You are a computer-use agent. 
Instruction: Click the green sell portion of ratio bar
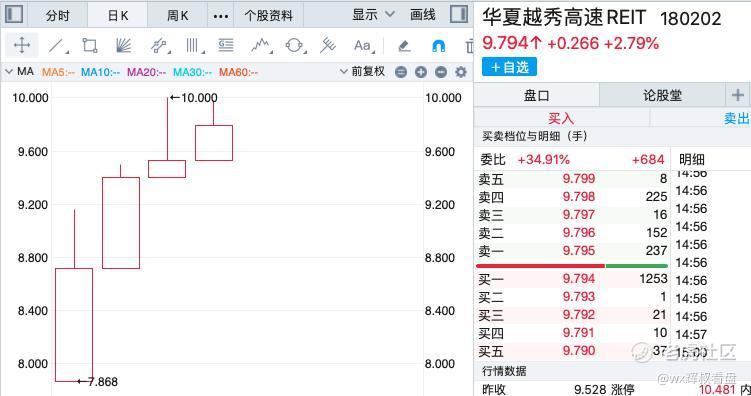[637, 266]
